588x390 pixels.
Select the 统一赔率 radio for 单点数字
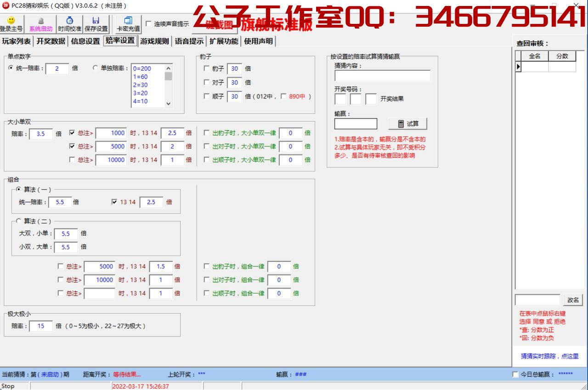(x=11, y=68)
